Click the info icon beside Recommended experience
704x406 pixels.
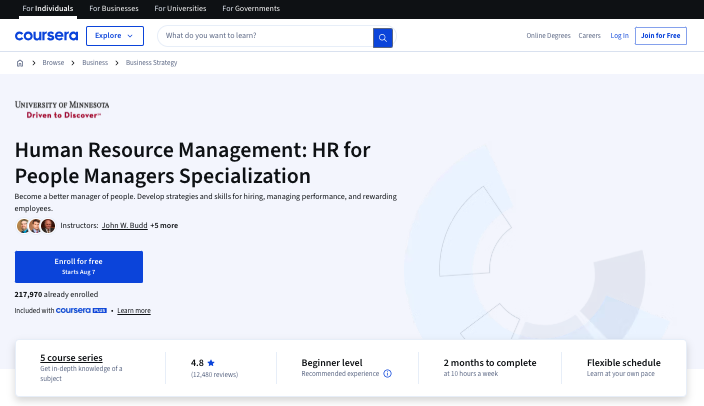(387, 374)
